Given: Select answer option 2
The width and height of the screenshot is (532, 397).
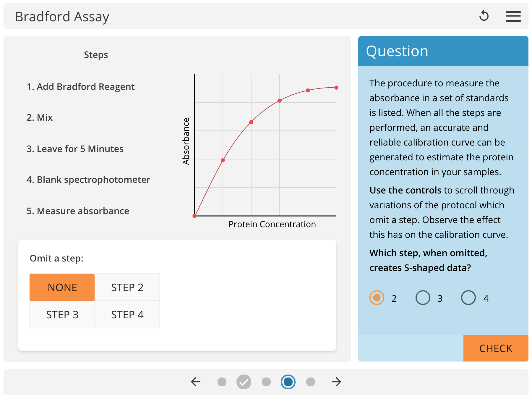Looking at the screenshot, I should click(x=377, y=298).
